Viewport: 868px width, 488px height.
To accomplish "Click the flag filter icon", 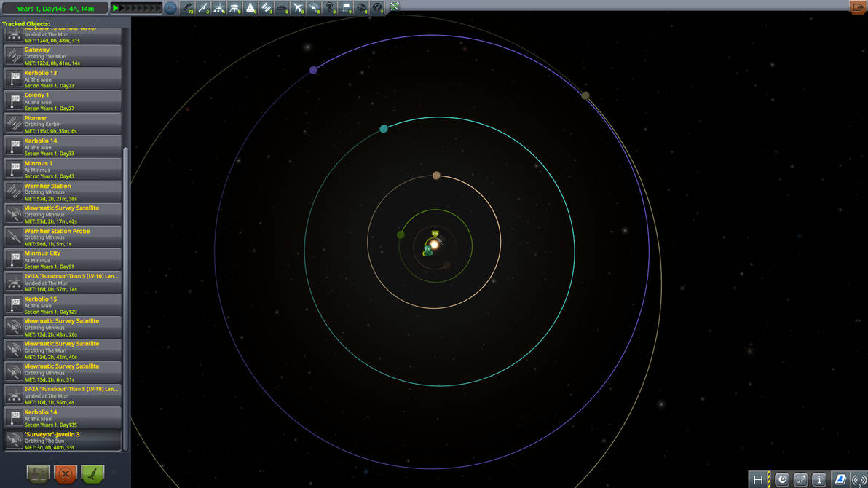I will coord(346,8).
